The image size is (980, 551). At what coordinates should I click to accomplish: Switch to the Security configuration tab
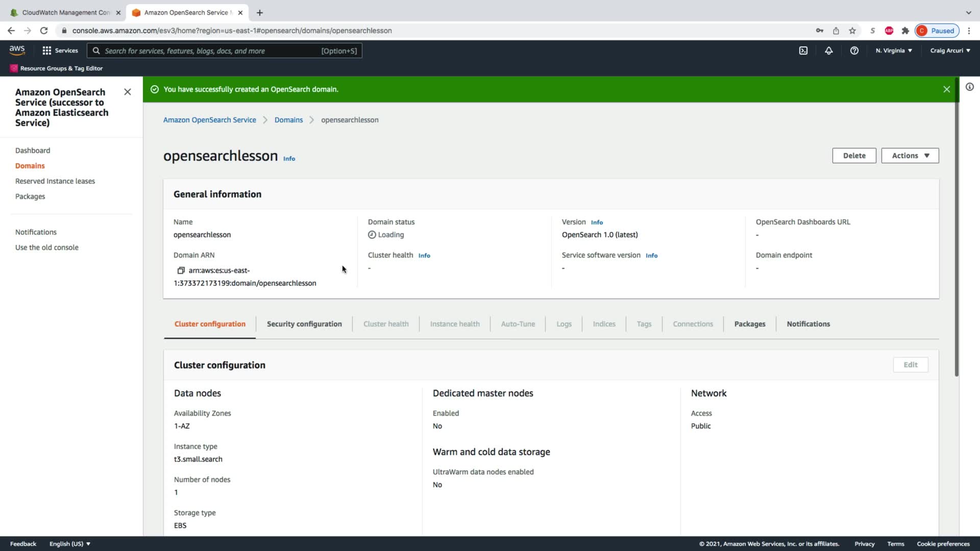304,324
